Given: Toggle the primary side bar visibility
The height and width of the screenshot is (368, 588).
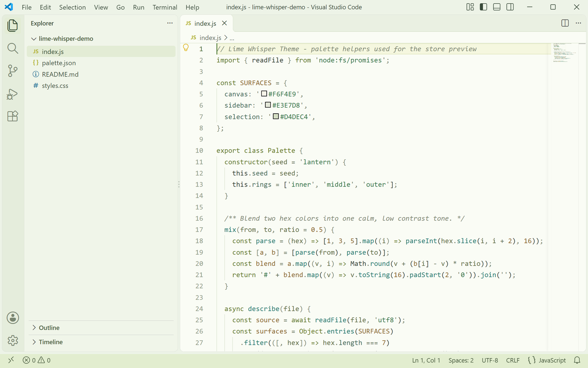Looking at the screenshot, I should 483,7.
